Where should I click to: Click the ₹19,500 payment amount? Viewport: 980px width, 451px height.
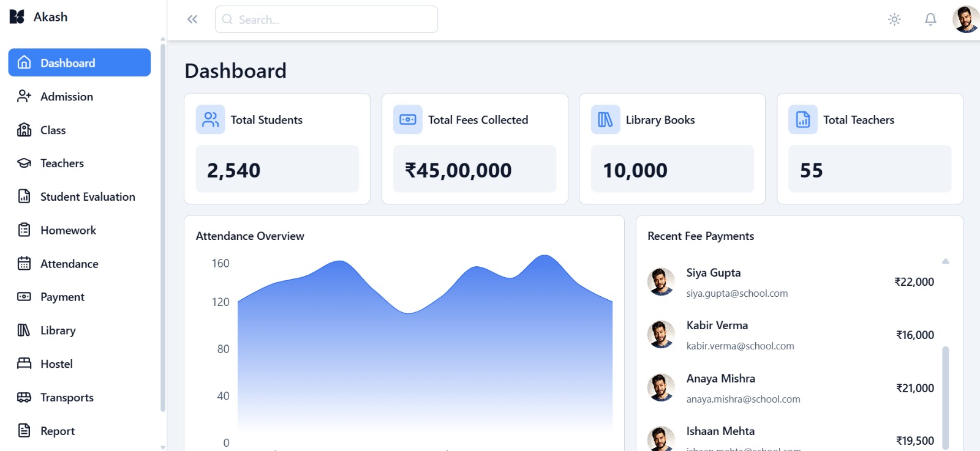(915, 441)
